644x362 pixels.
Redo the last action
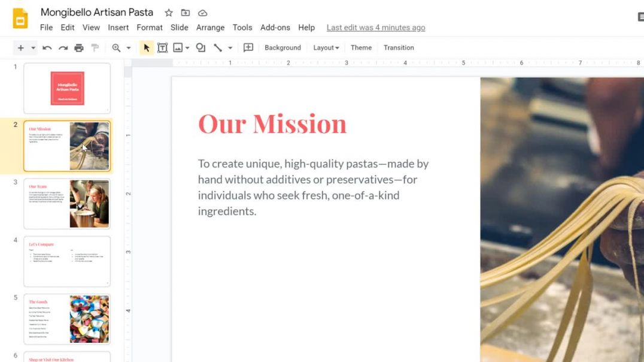[63, 48]
